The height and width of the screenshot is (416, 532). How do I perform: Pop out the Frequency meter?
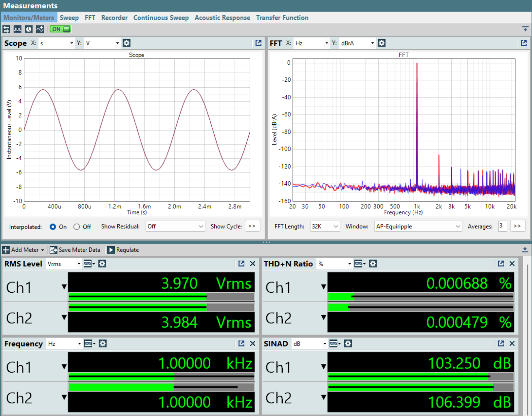click(x=241, y=344)
